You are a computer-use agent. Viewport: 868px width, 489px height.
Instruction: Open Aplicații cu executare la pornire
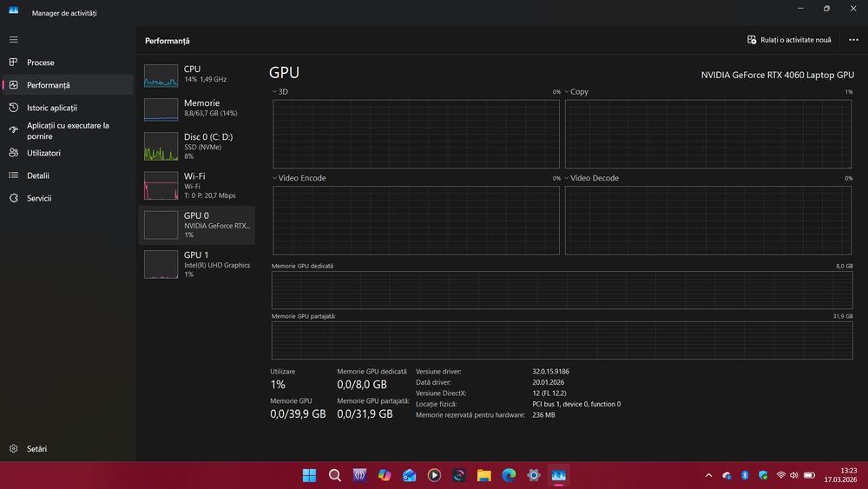(68, 130)
